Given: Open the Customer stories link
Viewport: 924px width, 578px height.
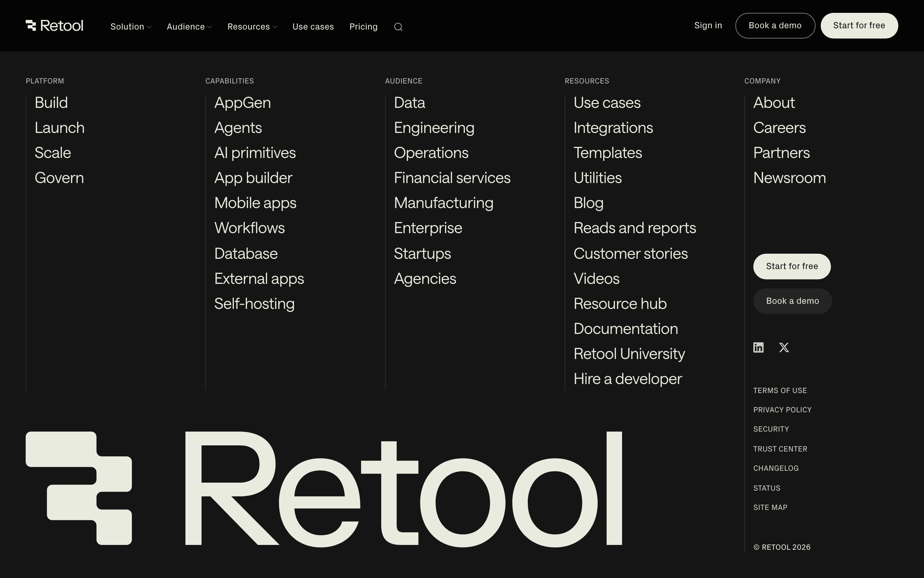Looking at the screenshot, I should [630, 253].
